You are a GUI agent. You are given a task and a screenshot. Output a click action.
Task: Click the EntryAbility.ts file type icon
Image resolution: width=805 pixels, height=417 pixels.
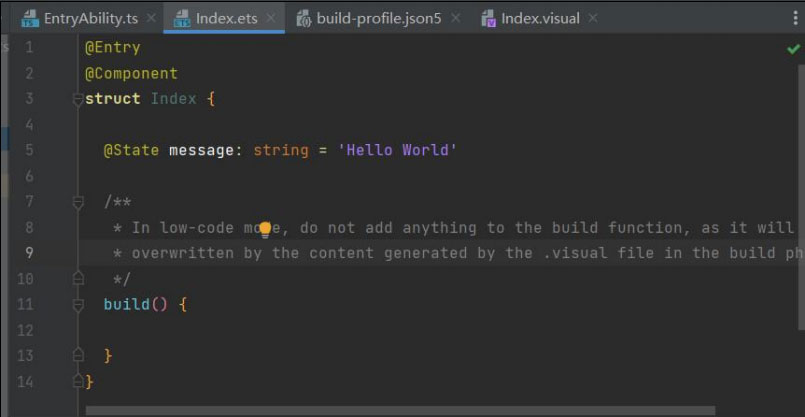point(29,19)
